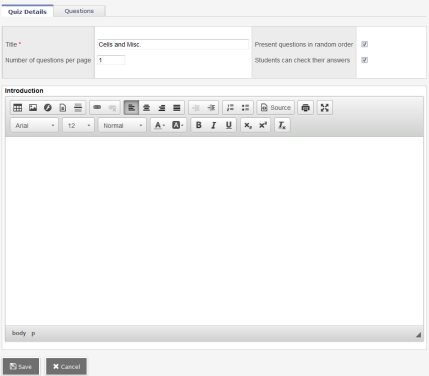Image resolution: width=429 pixels, height=376 pixels.
Task: Toggle bold formatting
Action: [x=199, y=125]
